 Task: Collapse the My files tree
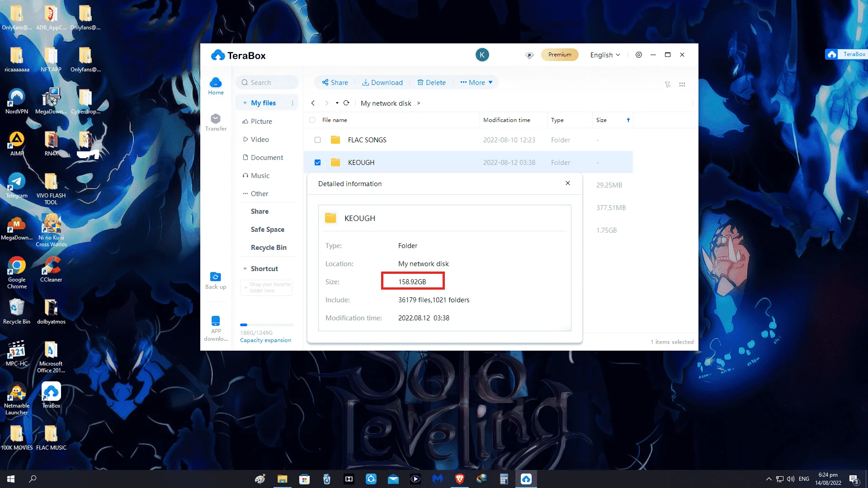tap(245, 103)
